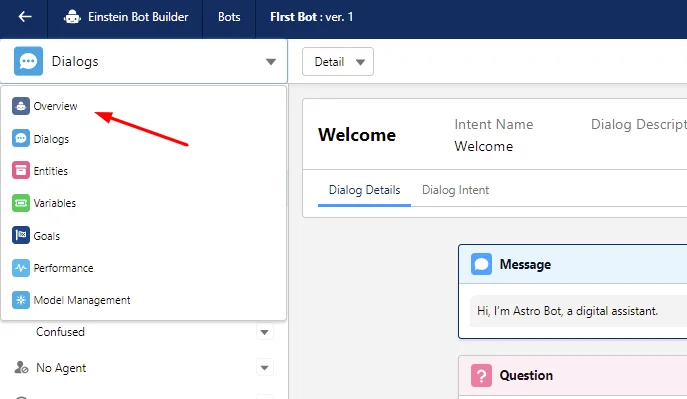Click the Dialog Description label

(639, 124)
